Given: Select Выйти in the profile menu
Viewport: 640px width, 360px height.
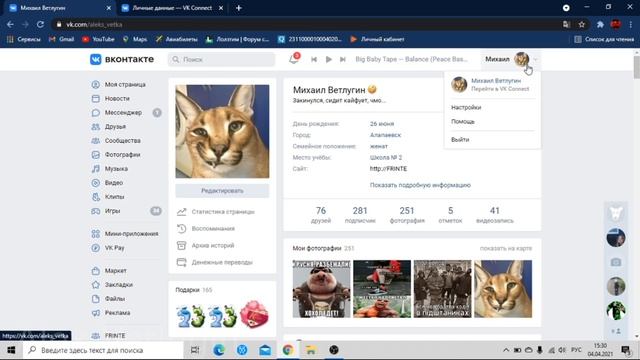Looking at the screenshot, I should (460, 140).
